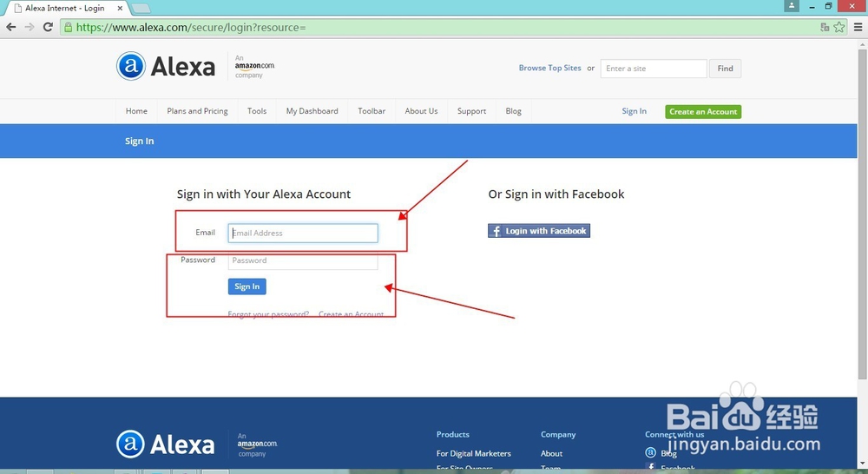The width and height of the screenshot is (868, 474).
Task: Click Alexa blog icon under Connect with us
Action: pos(650,453)
